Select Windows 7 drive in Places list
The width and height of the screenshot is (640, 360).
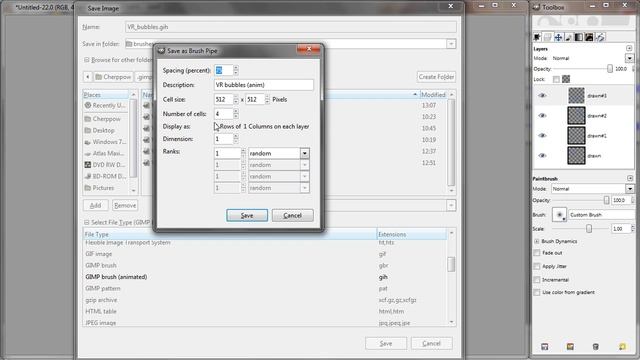point(106,142)
